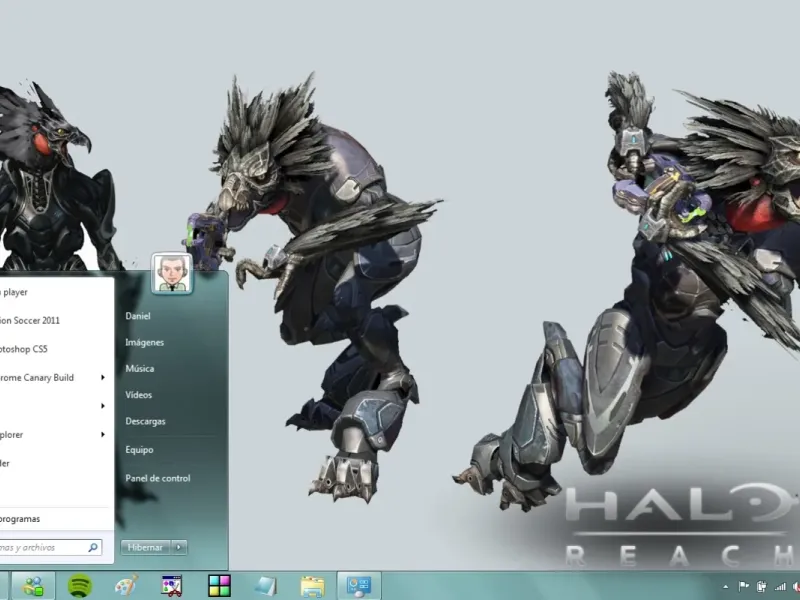Open Windows Live Messenger from the taskbar
This screenshot has width=800, height=600.
34,586
